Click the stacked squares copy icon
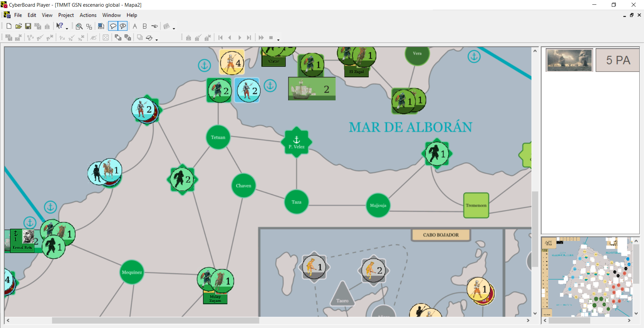This screenshot has width=644, height=328. pos(140,38)
